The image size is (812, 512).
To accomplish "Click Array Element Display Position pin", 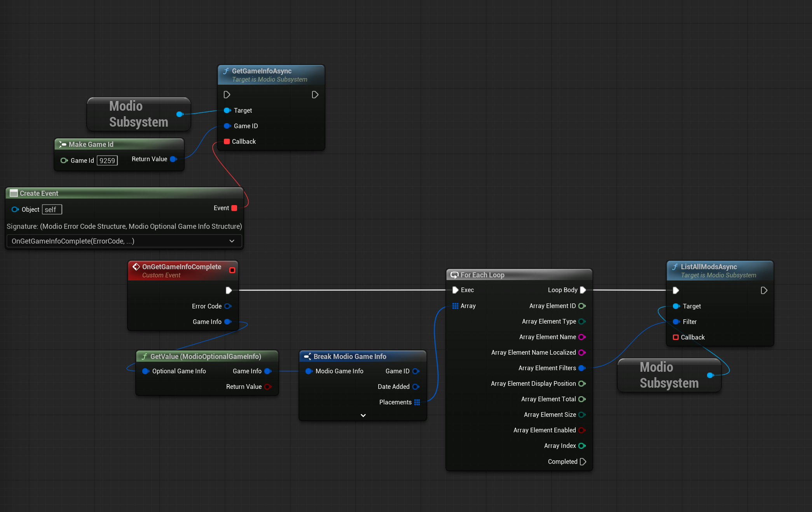I will pyautogui.click(x=582, y=383).
